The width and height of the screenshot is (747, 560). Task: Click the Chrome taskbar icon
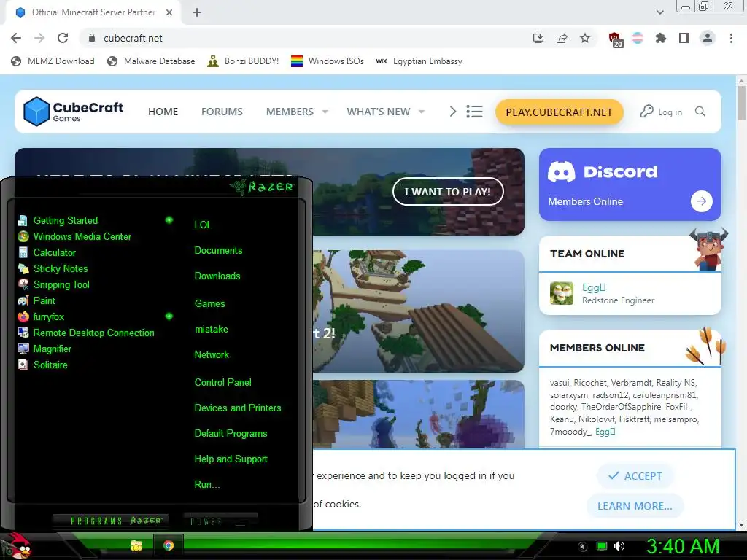pos(169,545)
